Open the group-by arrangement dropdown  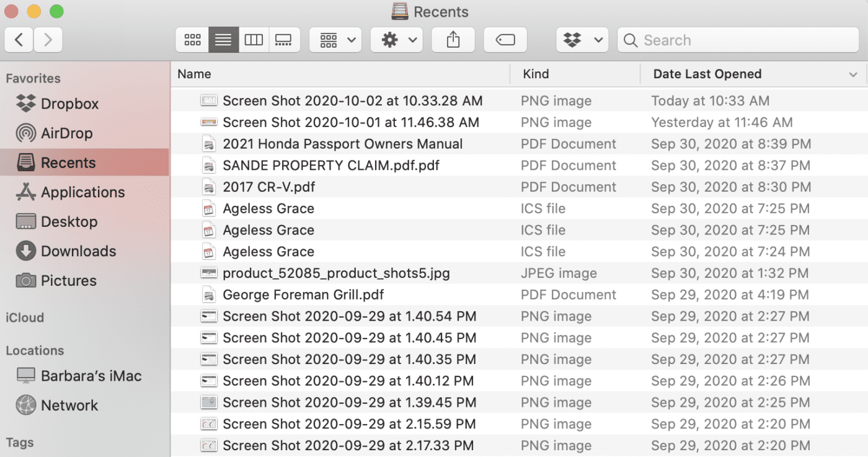click(335, 40)
